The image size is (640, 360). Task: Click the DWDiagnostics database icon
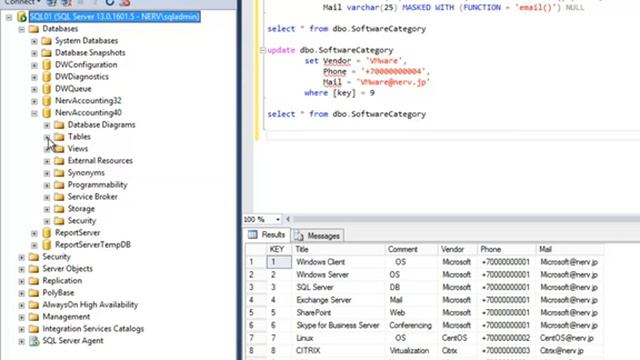[47, 77]
